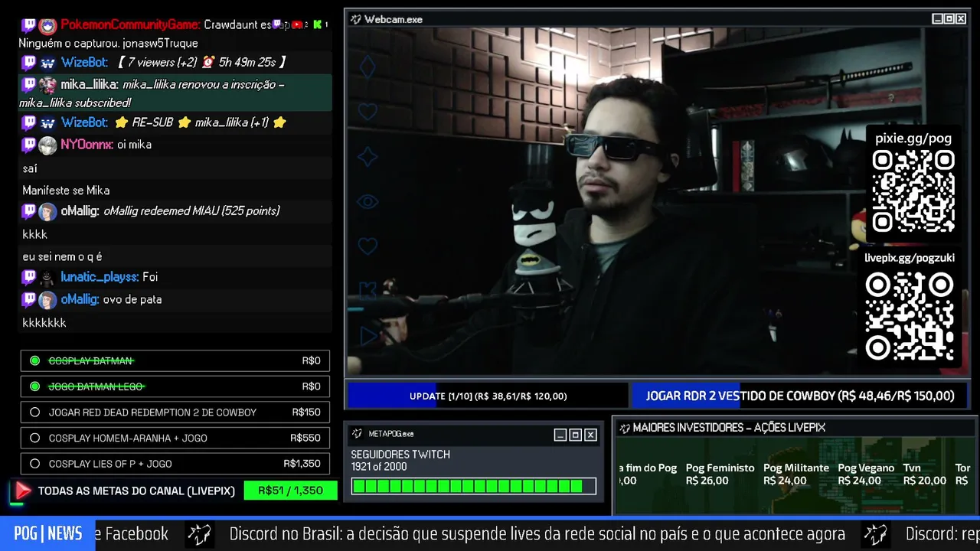Click oMallig's avatar beside 'ovo de pata'

pos(47,300)
